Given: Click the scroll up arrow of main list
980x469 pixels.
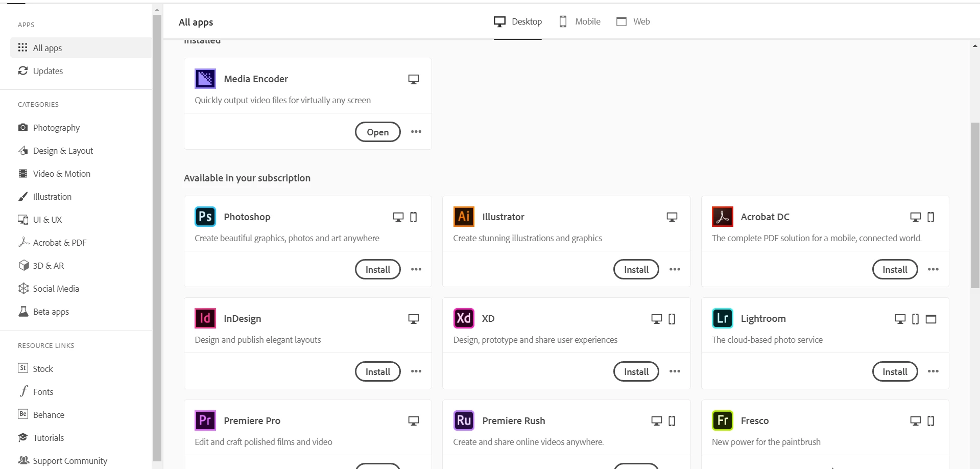Looking at the screenshot, I should (975, 45).
